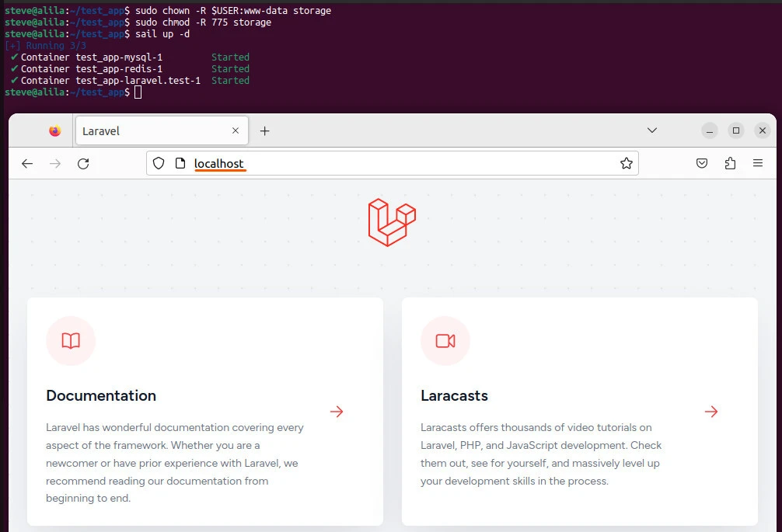Select the Laravel tab

(148, 131)
